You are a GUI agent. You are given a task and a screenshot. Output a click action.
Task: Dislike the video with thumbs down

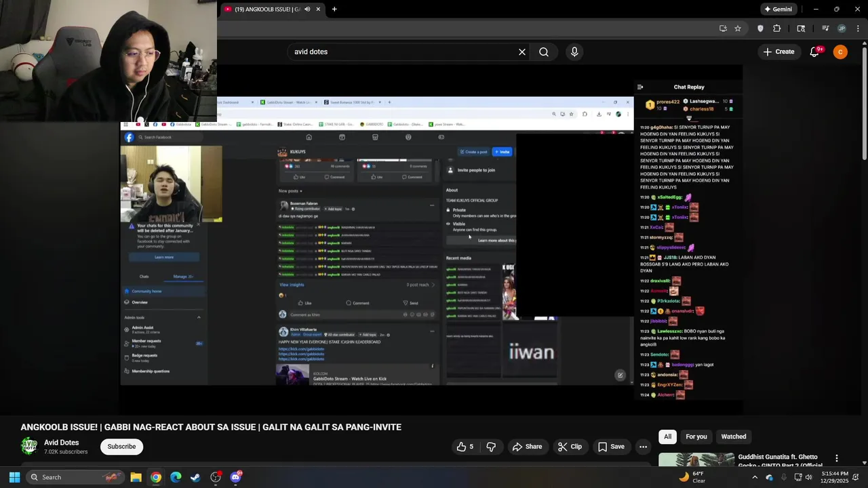491,447
